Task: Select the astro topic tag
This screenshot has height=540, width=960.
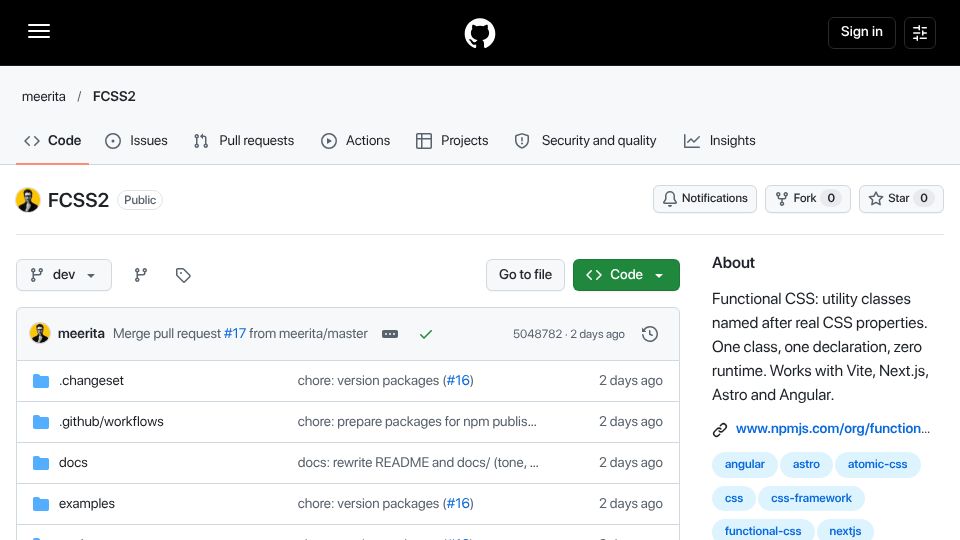Action: 806,465
